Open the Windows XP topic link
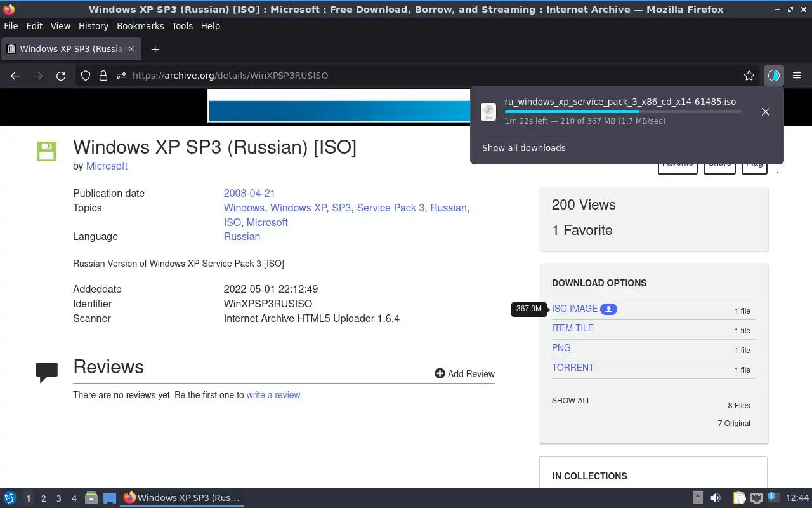812x508 pixels. (298, 208)
